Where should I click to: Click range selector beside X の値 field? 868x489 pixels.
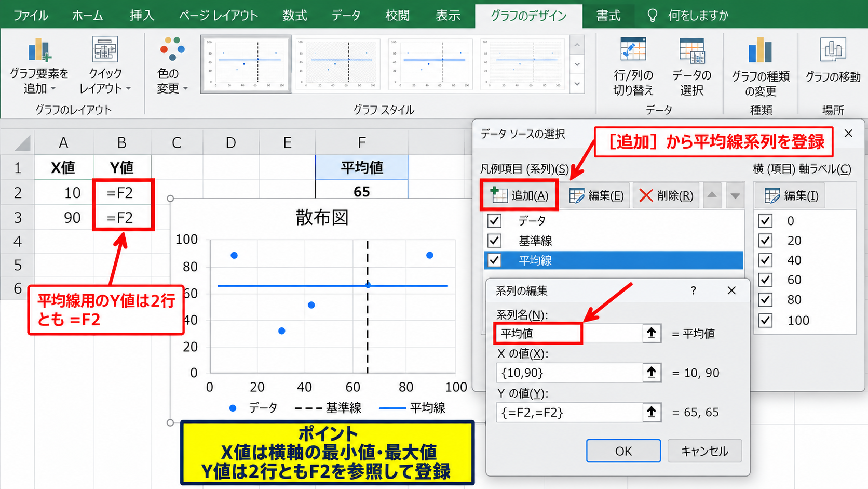click(x=652, y=373)
